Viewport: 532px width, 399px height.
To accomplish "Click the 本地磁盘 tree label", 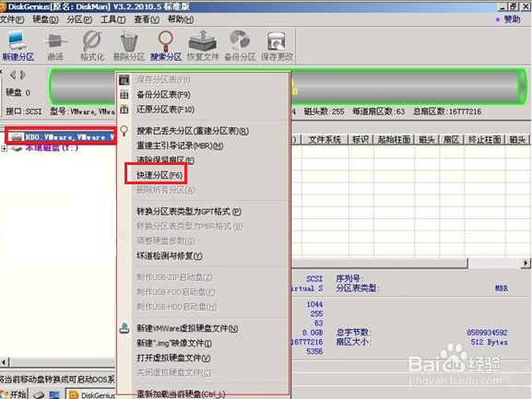I will tap(52, 148).
